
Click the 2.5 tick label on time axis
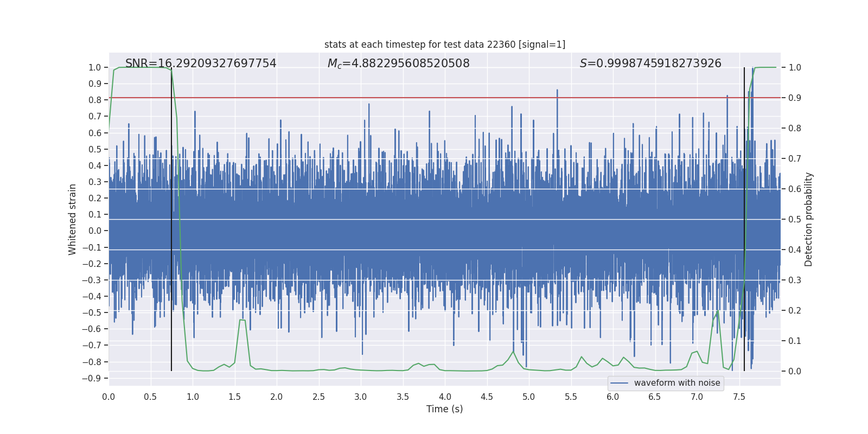[x=318, y=397]
